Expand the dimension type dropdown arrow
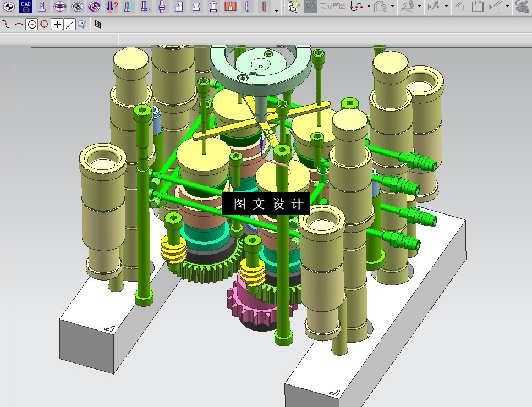 coord(446,7)
